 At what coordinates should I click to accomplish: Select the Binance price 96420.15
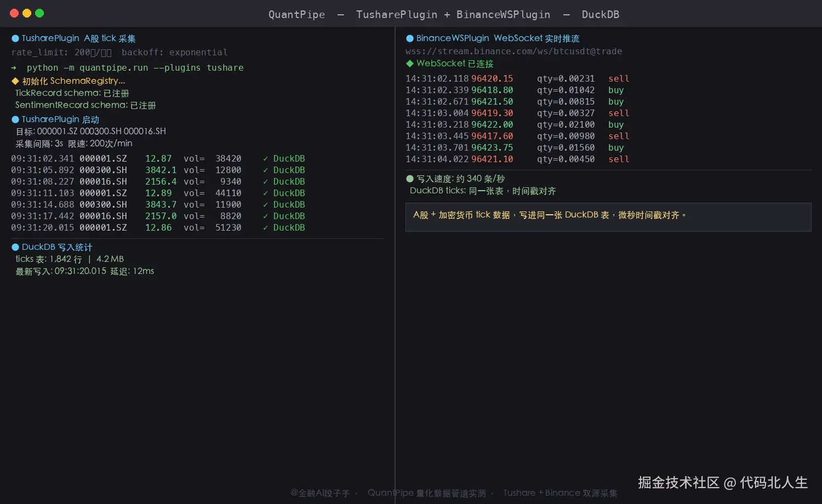pyautogui.click(x=492, y=79)
